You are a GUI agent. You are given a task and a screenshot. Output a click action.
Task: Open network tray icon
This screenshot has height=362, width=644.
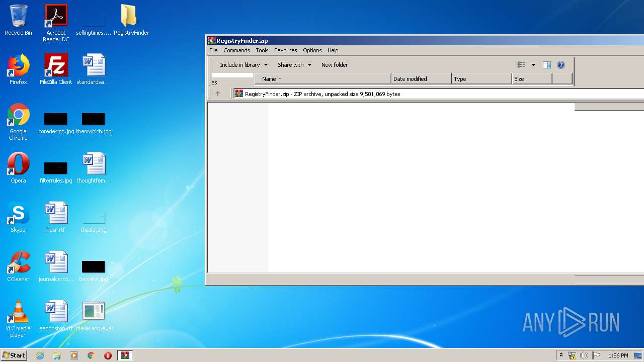coord(572,355)
